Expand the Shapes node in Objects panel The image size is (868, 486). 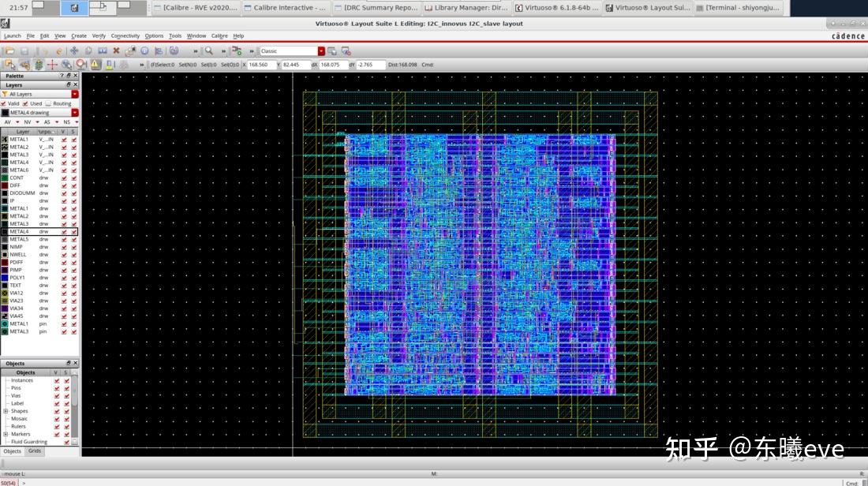(5, 410)
